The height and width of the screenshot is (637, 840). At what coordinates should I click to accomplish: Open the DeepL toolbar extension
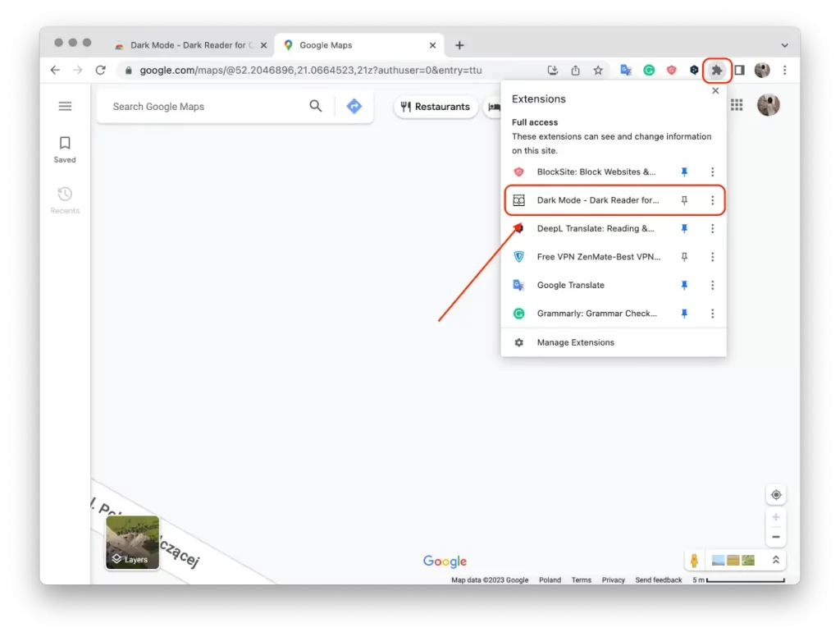694,71
